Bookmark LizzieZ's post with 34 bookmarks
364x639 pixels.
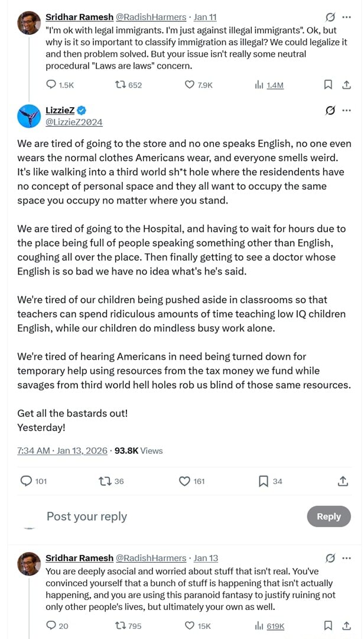coord(264,481)
